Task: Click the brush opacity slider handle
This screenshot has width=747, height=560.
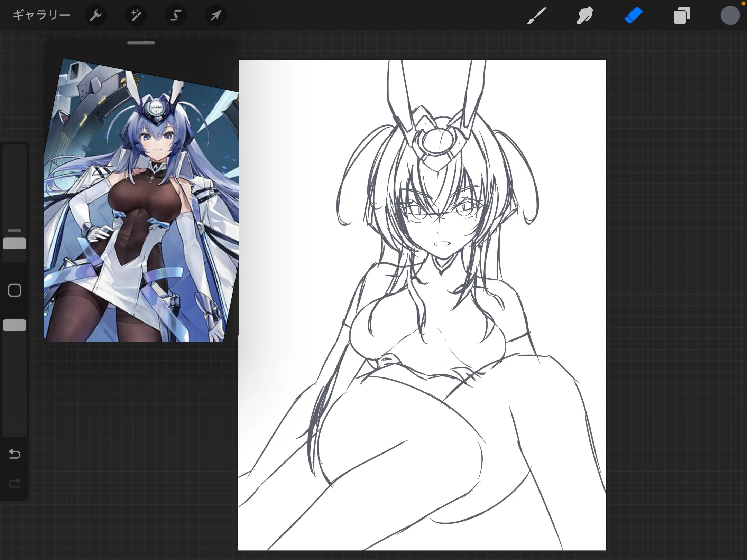Action: [x=15, y=325]
